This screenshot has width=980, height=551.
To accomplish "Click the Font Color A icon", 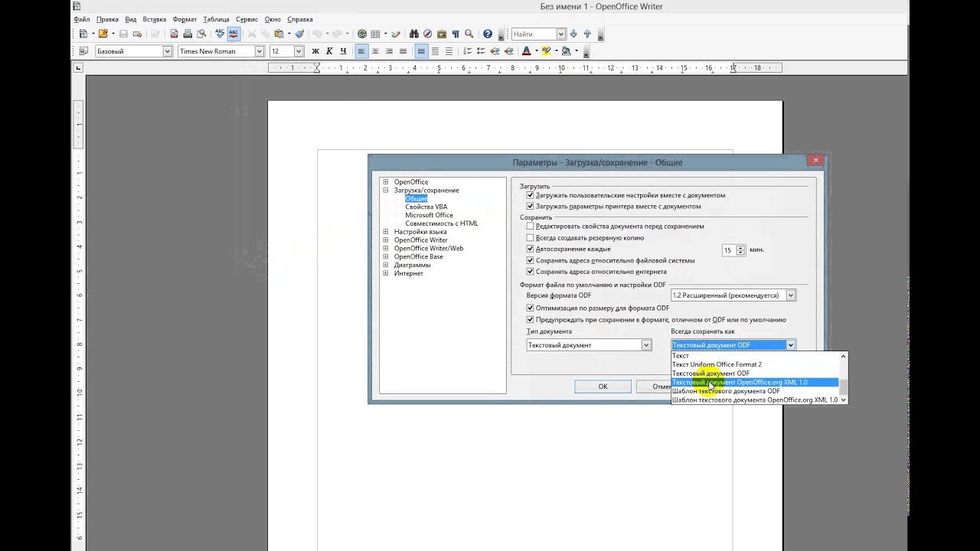I will [526, 51].
